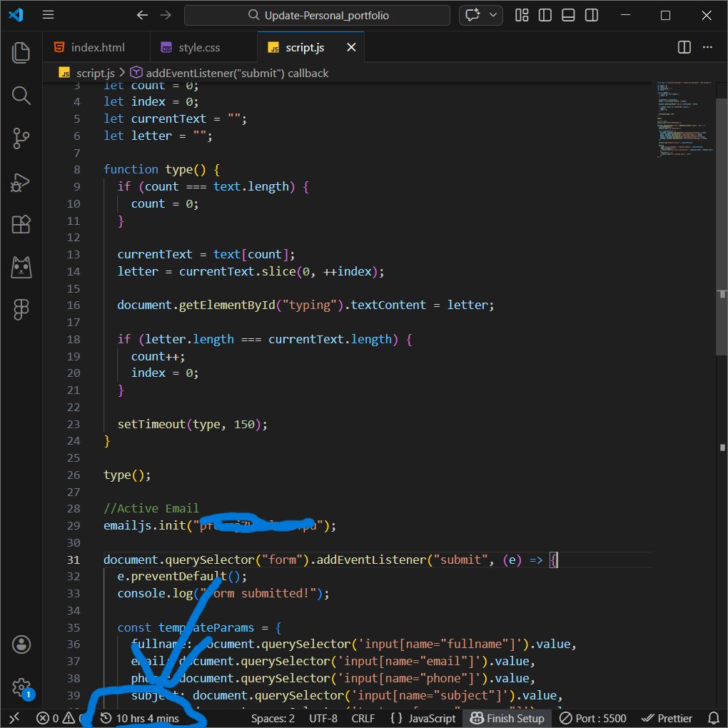Click the Update-Personal_portfolio search box
The image size is (728, 728).
pos(317,15)
